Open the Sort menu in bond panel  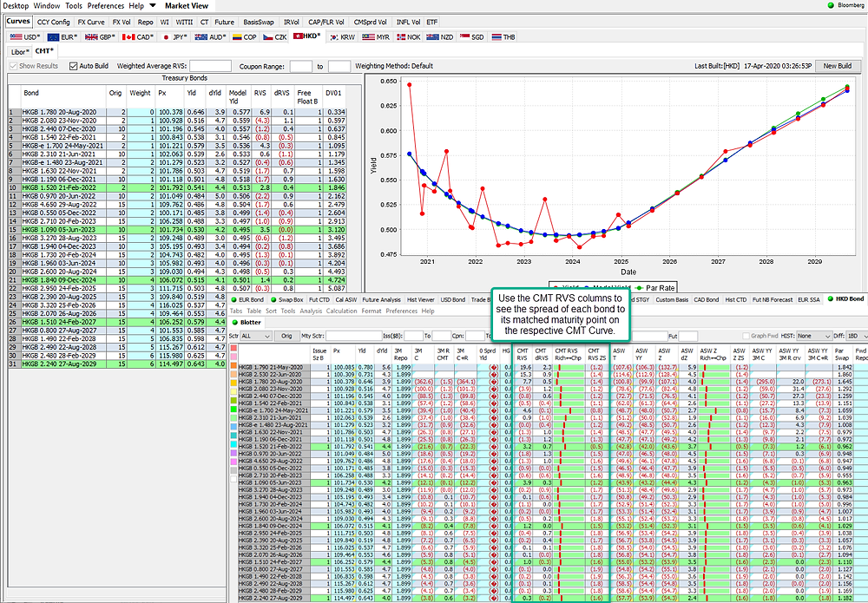[x=271, y=311]
